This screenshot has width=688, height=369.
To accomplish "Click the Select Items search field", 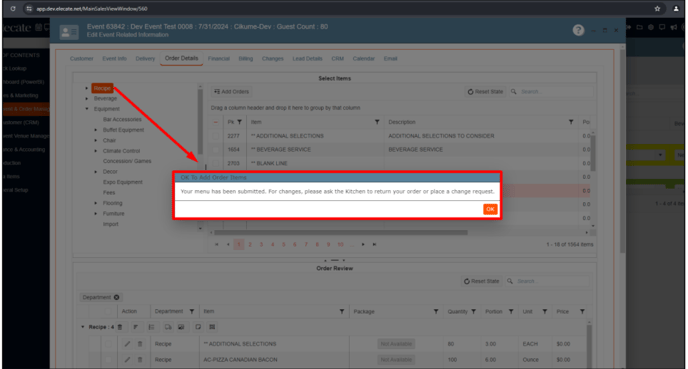I will pyautogui.click(x=555, y=92).
